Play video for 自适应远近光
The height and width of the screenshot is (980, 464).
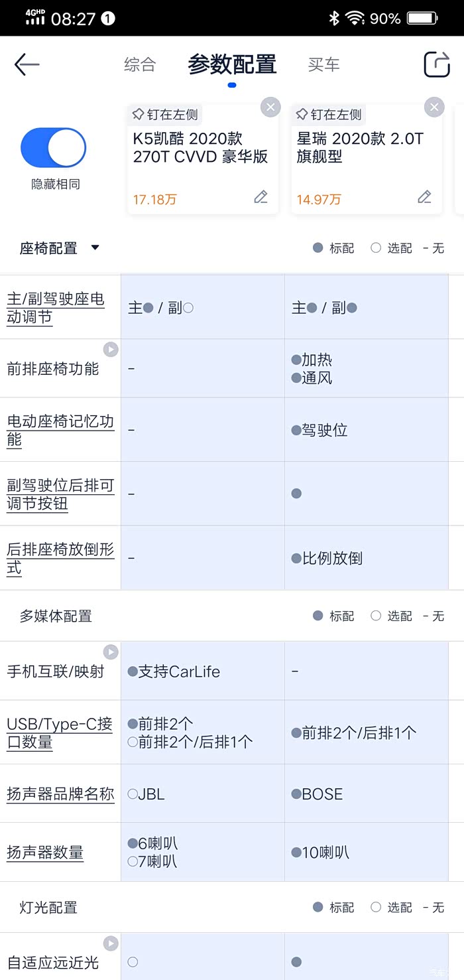coord(111,944)
